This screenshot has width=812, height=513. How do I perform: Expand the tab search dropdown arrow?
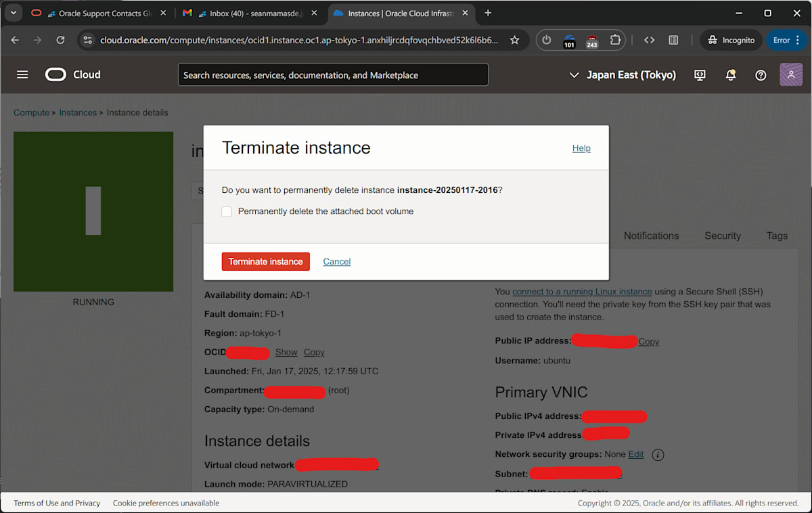[x=14, y=13]
